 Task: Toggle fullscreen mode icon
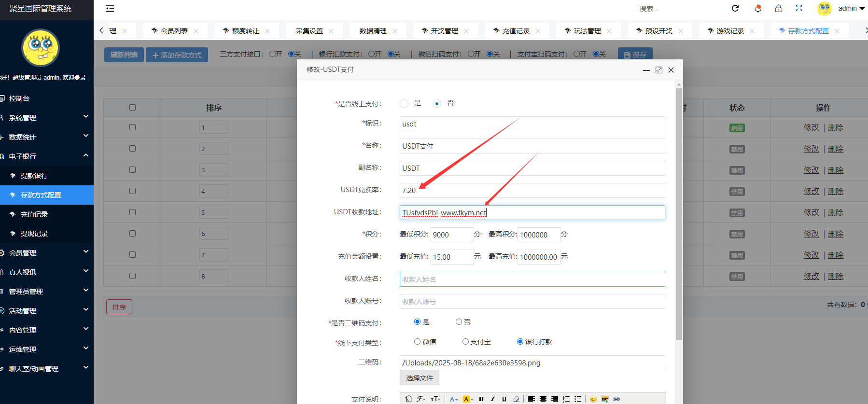[799, 8]
